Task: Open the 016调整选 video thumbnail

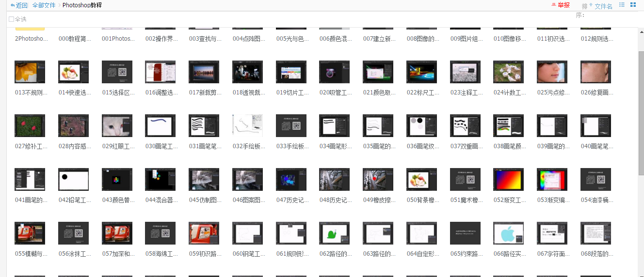Action: (161, 72)
